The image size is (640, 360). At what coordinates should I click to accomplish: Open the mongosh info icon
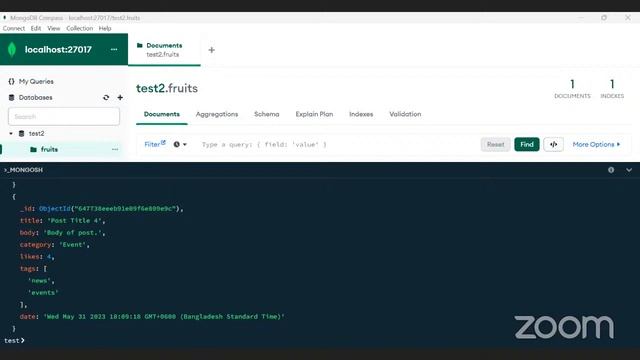click(x=611, y=170)
